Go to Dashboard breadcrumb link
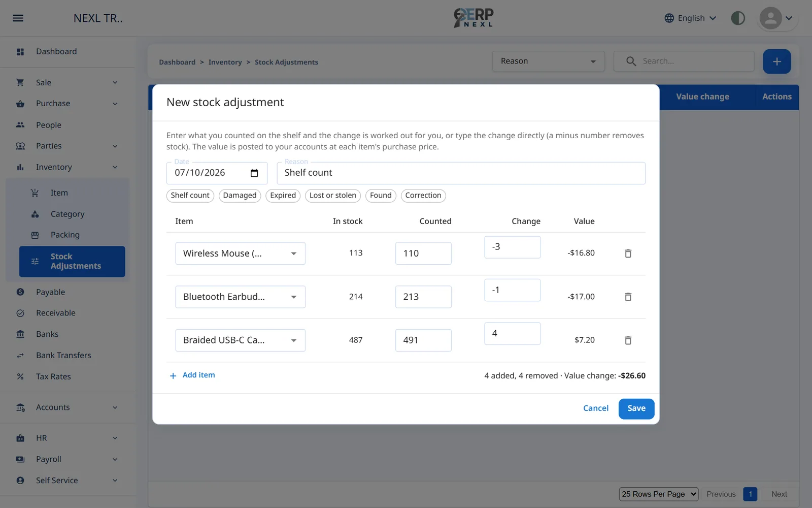Screen dimensions: 812x508 (x=177, y=62)
